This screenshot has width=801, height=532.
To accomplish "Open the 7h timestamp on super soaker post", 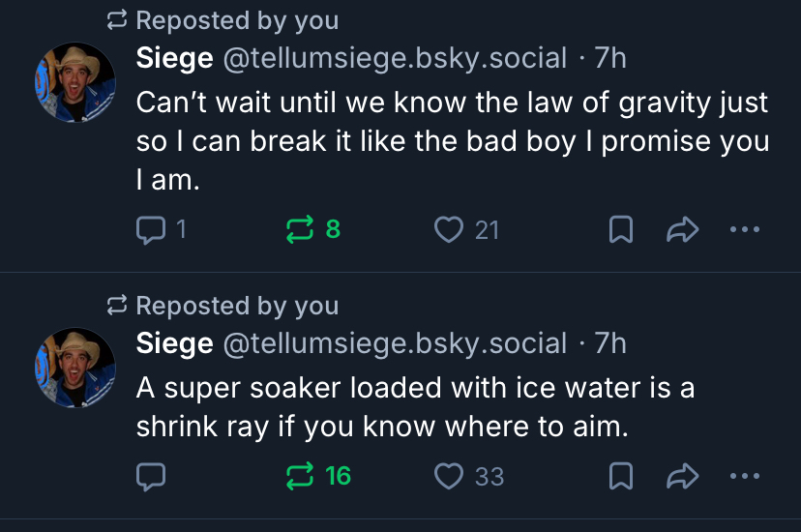I will (610, 343).
